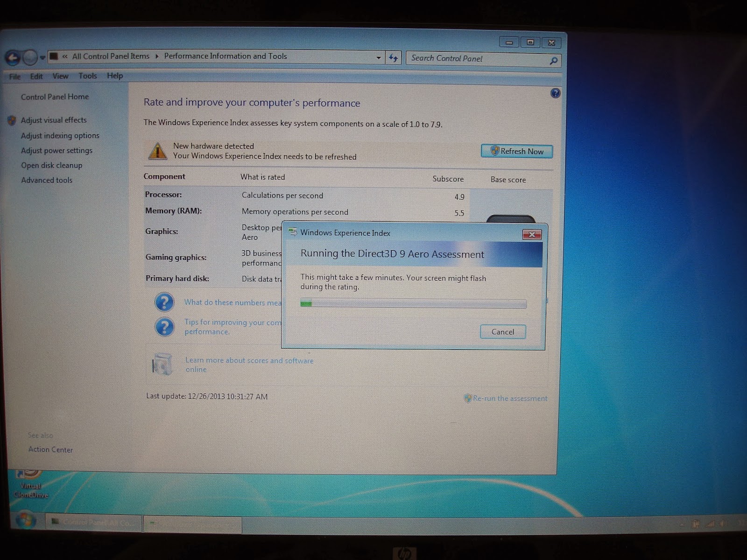Click the address bar refresh icon
Viewport: 747px width, 560px height.
click(x=394, y=58)
